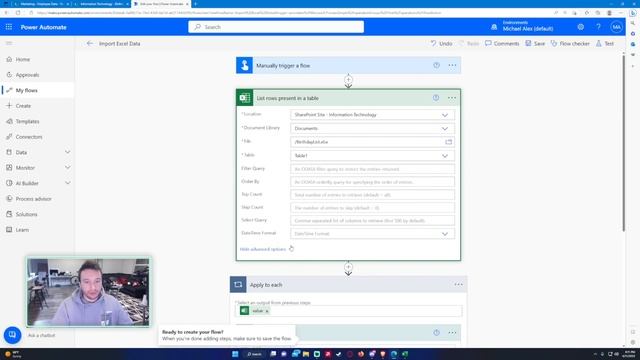Screen dimensions: 640x360
Task: Open the file picker folder icon in the File field
Action: coord(449,142)
